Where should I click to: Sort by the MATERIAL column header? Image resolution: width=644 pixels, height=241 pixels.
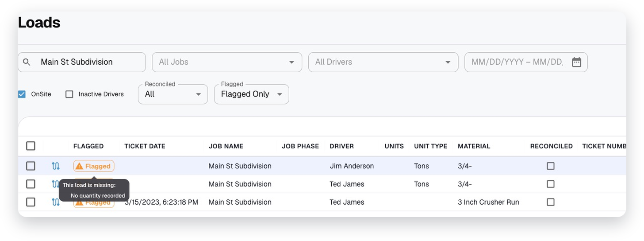tap(474, 146)
